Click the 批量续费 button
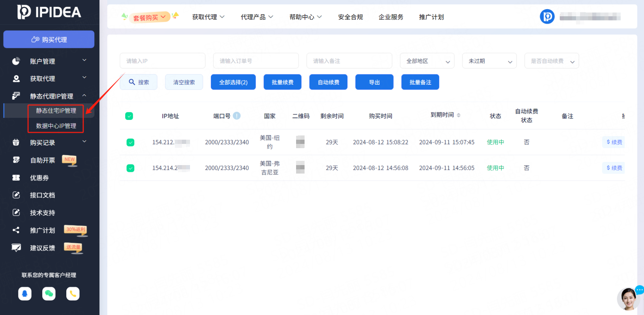 pyautogui.click(x=283, y=82)
